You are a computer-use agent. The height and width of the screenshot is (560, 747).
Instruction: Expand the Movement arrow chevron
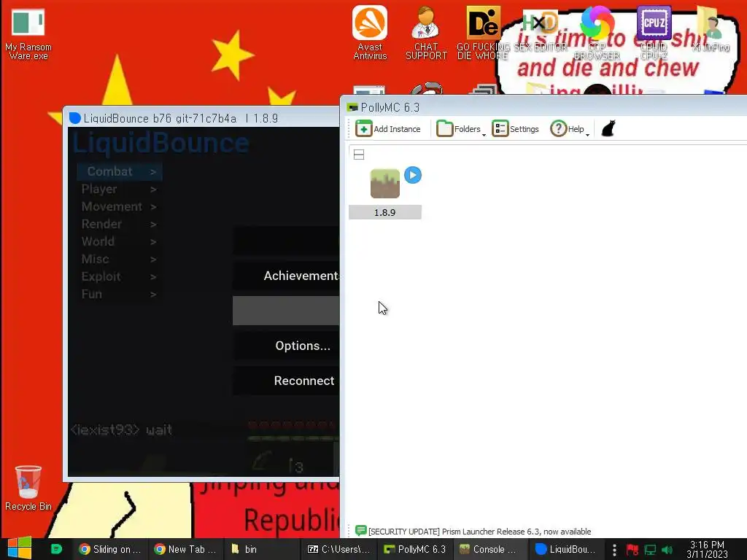pyautogui.click(x=153, y=207)
